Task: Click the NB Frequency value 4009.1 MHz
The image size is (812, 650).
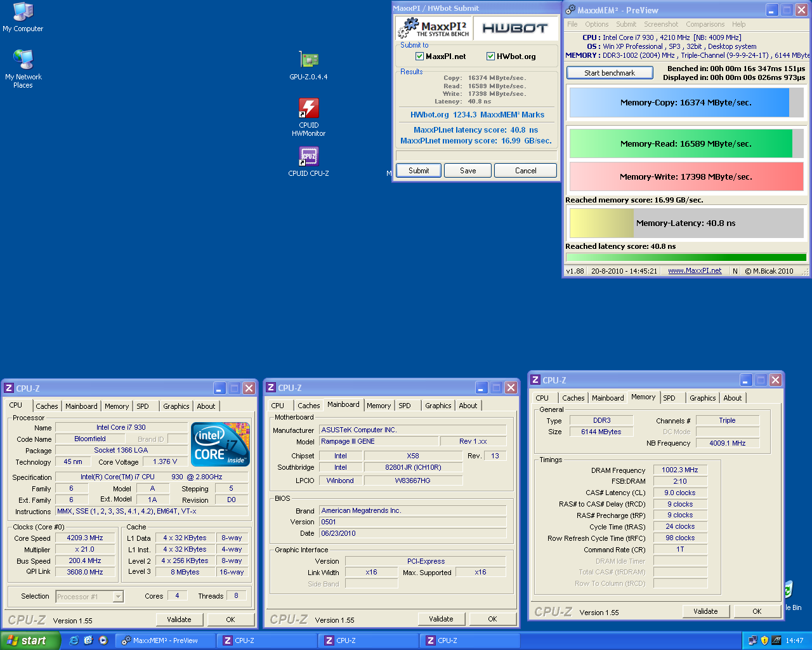Action: (728, 443)
